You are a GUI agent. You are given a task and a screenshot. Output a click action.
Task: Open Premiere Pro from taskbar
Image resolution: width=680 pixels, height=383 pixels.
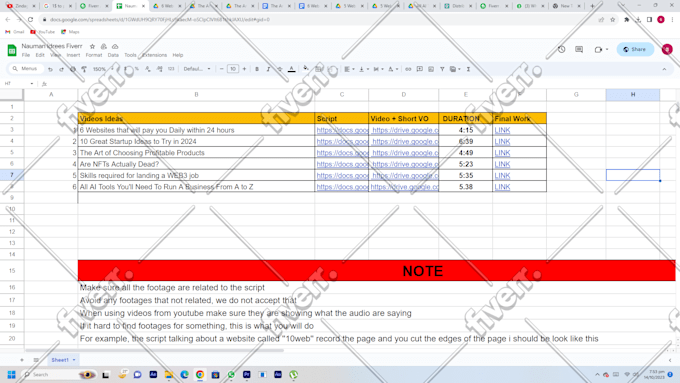[247, 374]
